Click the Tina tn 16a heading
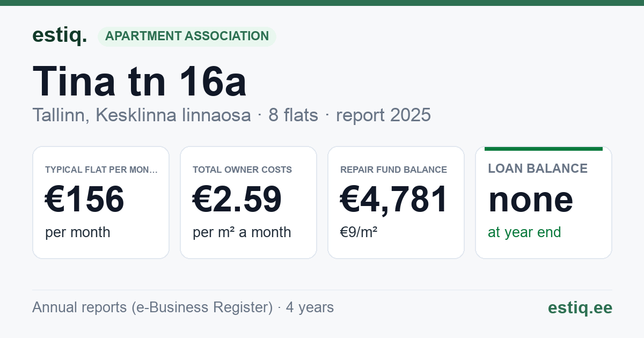644x338 pixels. [140, 81]
